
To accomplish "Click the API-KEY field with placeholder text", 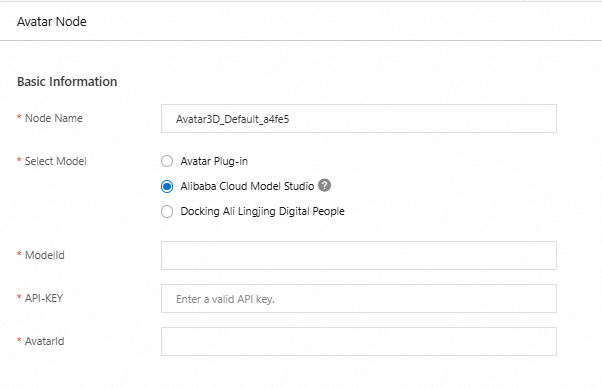I will click(359, 298).
